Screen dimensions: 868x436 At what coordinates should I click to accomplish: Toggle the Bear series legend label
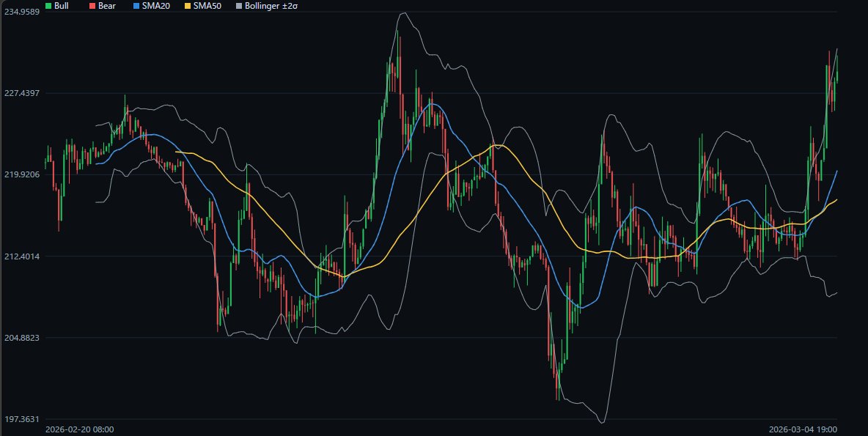pos(106,6)
